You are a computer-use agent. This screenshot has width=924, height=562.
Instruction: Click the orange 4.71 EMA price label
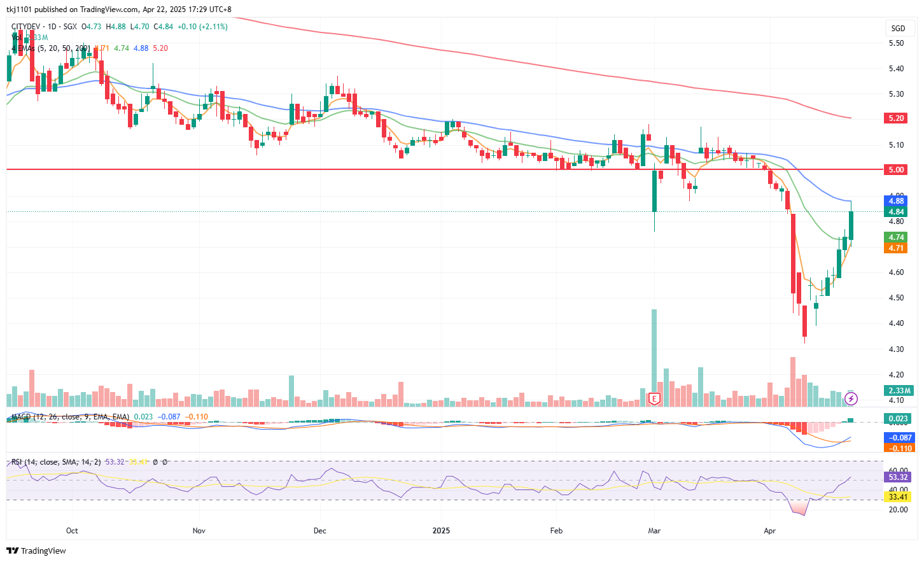pyautogui.click(x=896, y=248)
